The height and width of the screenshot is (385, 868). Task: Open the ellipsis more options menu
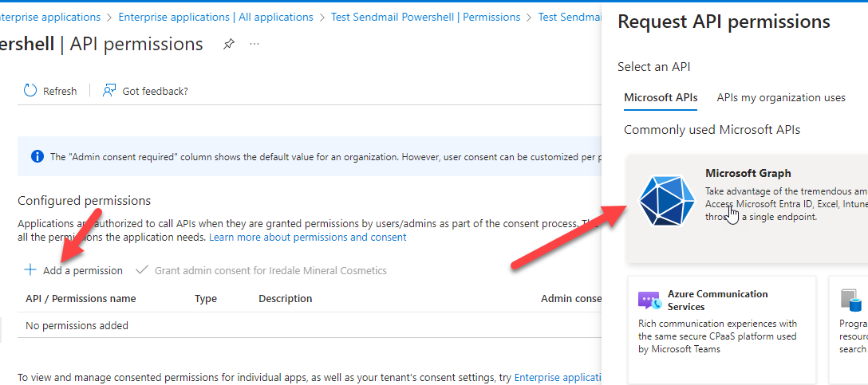pyautogui.click(x=254, y=44)
